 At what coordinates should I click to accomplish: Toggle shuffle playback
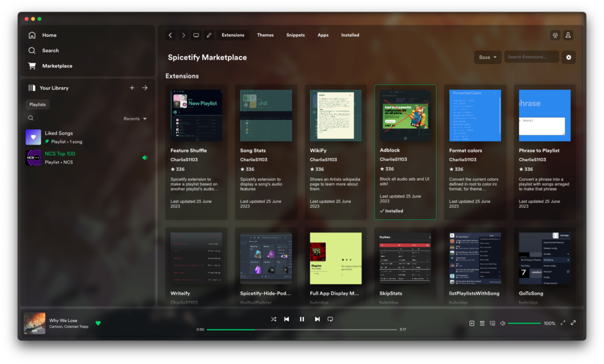(274, 319)
